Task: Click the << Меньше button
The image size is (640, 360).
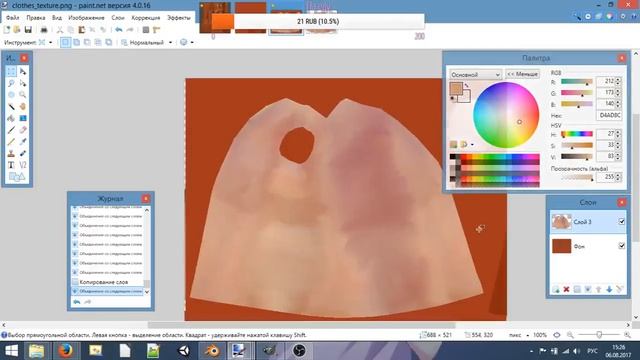Action: pos(522,74)
